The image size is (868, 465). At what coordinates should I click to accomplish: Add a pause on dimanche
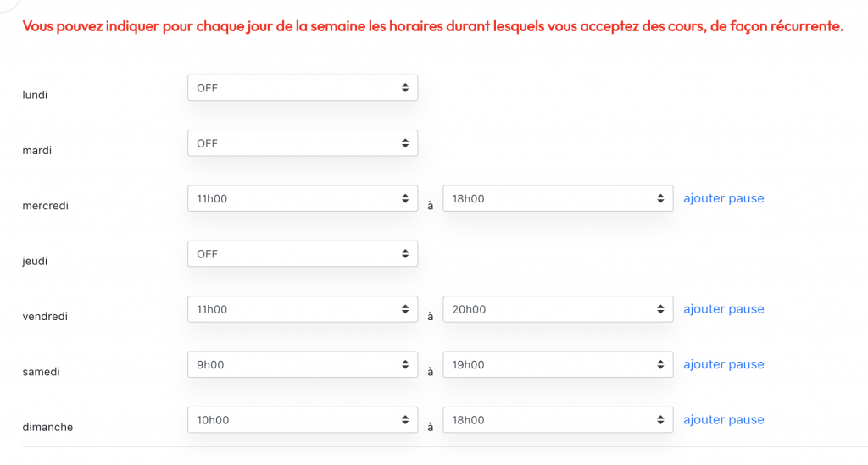pos(723,419)
